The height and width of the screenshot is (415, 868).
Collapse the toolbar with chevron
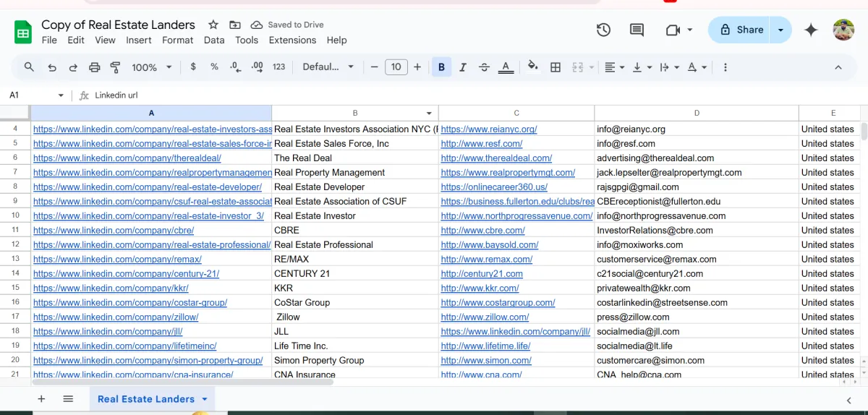coord(838,67)
